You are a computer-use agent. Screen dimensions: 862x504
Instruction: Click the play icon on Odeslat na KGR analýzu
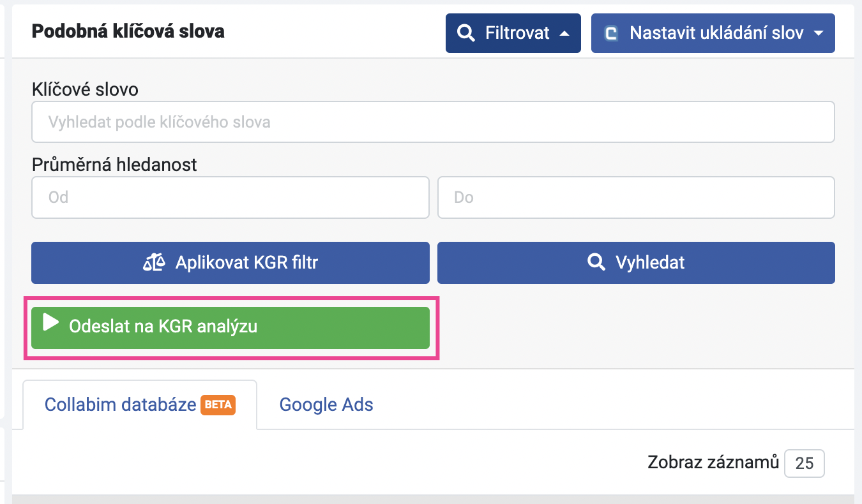50,322
